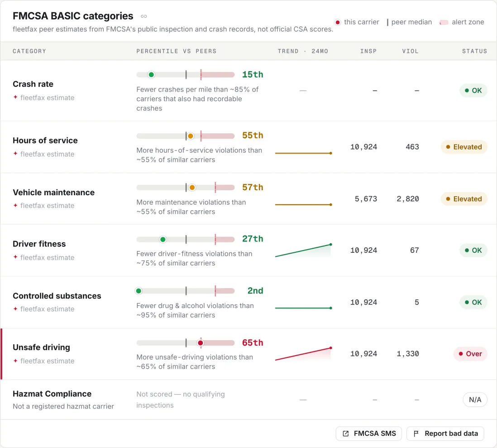This screenshot has width=497, height=448.
Task: Click the OK badge for Controlled substances
Action: (473, 303)
